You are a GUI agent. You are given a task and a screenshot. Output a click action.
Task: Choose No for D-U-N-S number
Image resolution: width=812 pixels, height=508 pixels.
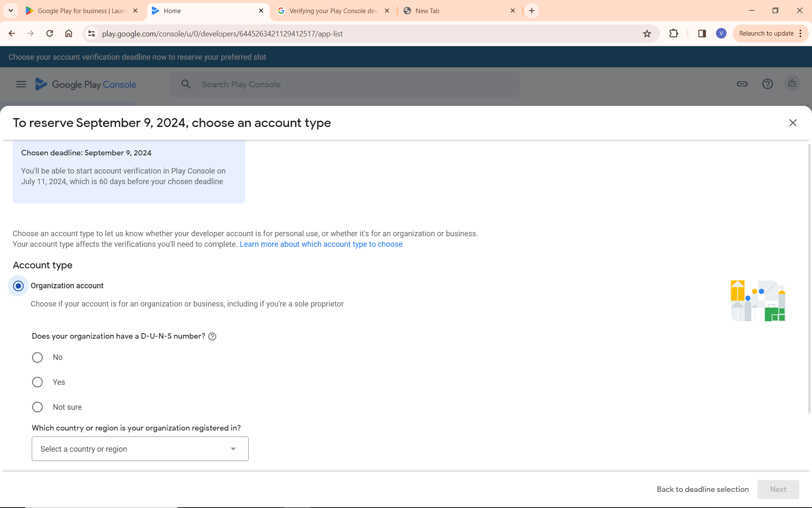pos(37,358)
